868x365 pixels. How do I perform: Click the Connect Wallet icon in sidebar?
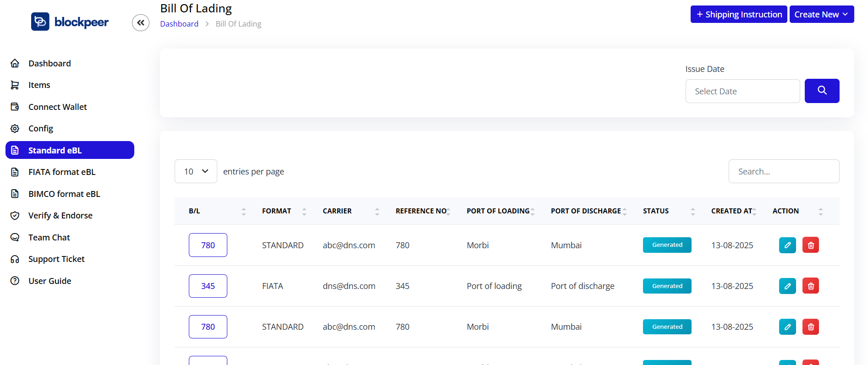(15, 107)
